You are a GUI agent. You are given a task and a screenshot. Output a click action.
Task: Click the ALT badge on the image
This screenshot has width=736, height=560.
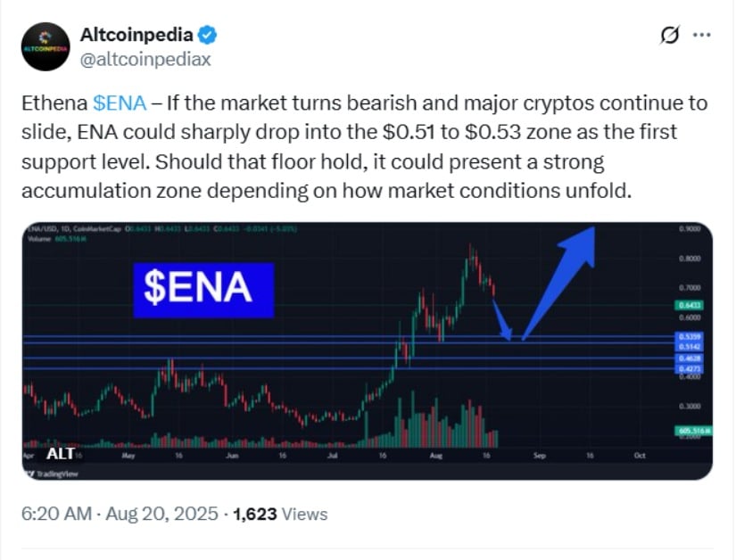61,454
